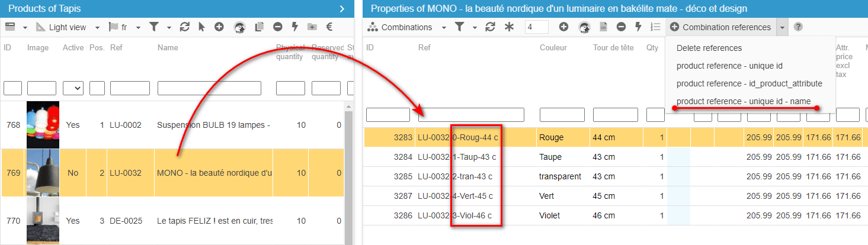Click the lightning bolt in Products toolbar
This screenshot has width=868, height=245.
click(x=294, y=27)
